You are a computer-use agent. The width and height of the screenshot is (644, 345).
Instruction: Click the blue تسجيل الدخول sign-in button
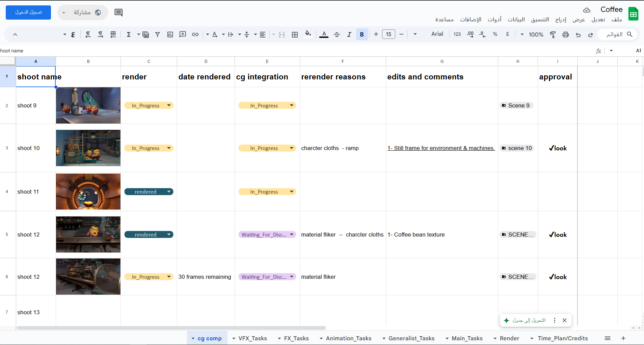[x=28, y=13]
